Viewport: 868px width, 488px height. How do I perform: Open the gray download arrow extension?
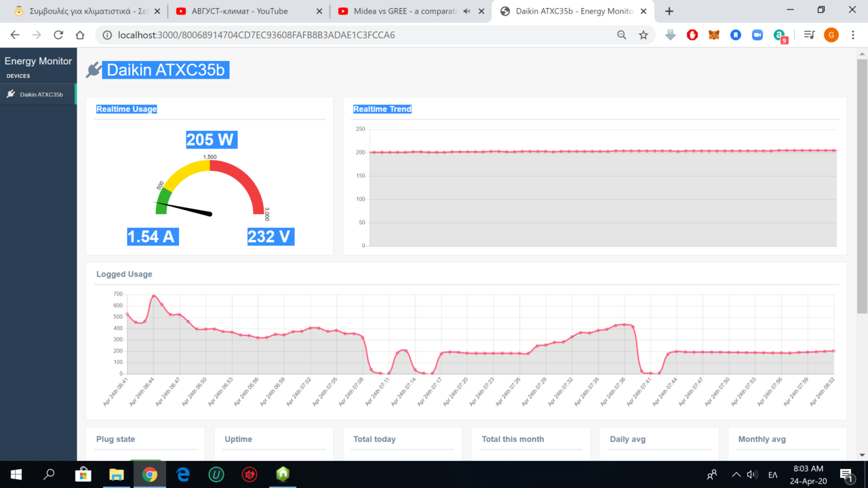[x=671, y=35]
